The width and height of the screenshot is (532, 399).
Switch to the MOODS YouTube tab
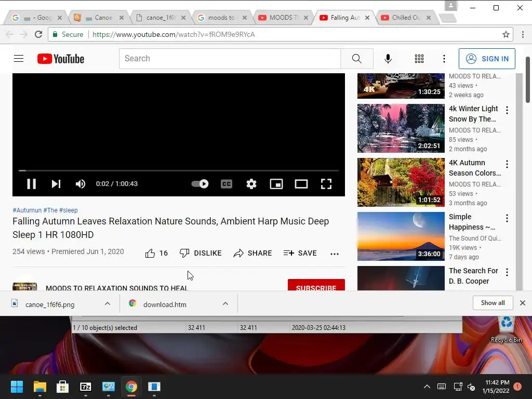[x=283, y=18]
